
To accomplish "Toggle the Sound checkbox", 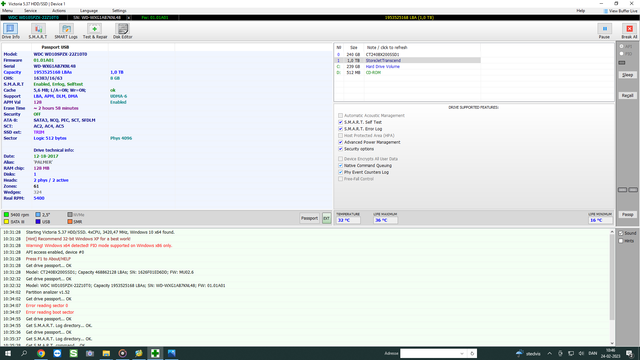I will 621,233.
